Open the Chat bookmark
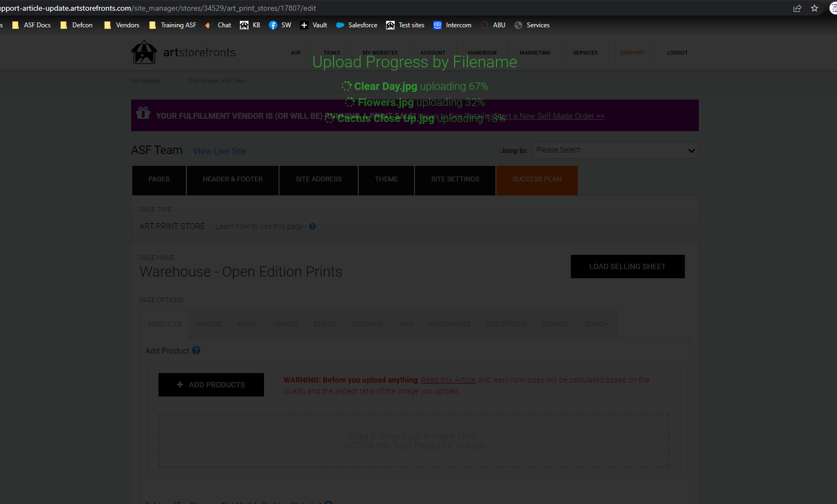This screenshot has width=837, height=504. pyautogui.click(x=218, y=25)
